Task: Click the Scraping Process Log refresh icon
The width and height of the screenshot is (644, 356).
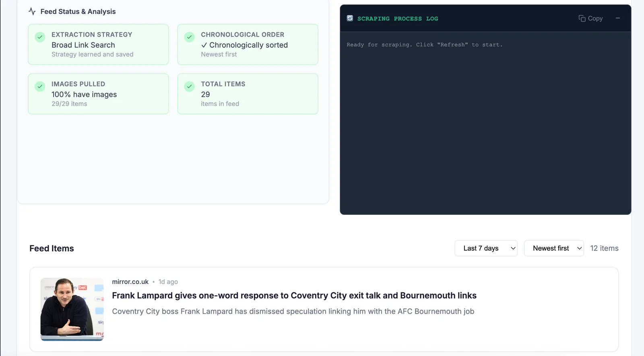Action: [x=350, y=19]
